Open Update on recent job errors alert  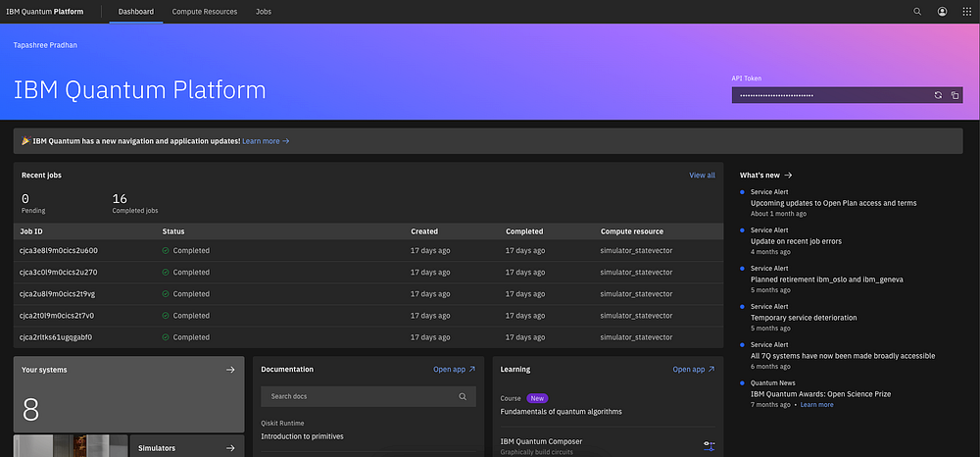click(796, 241)
